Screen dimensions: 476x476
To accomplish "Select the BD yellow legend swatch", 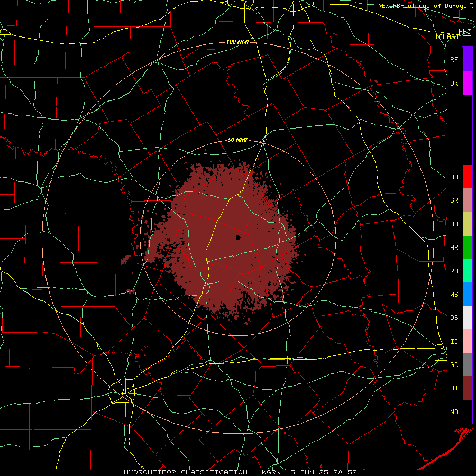I will [467, 224].
